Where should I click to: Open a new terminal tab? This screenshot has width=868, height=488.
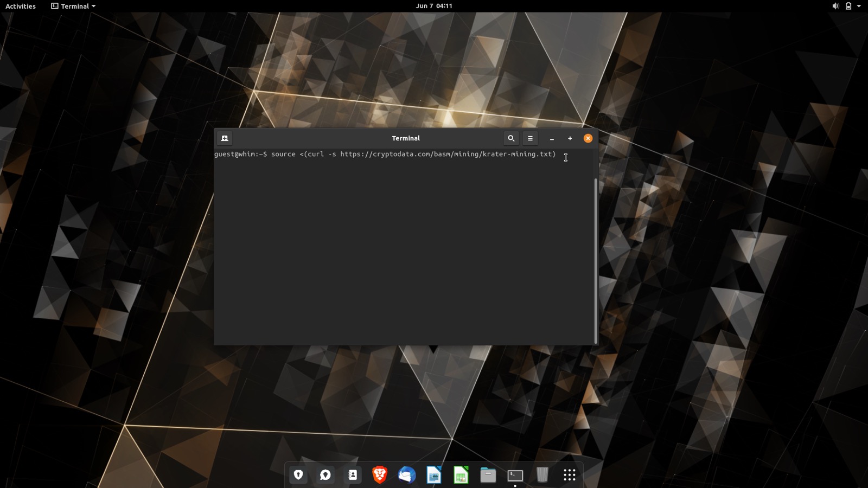pos(225,138)
